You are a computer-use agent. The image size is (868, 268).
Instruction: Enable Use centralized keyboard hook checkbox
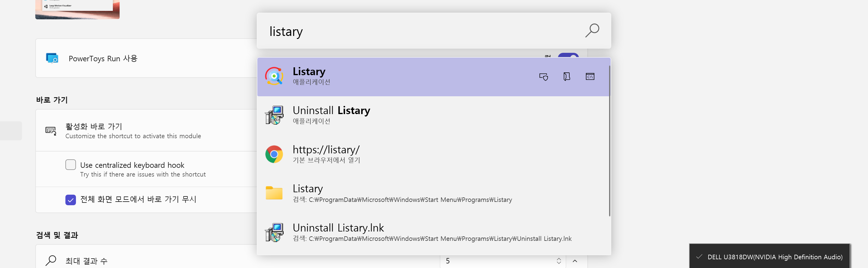click(71, 165)
